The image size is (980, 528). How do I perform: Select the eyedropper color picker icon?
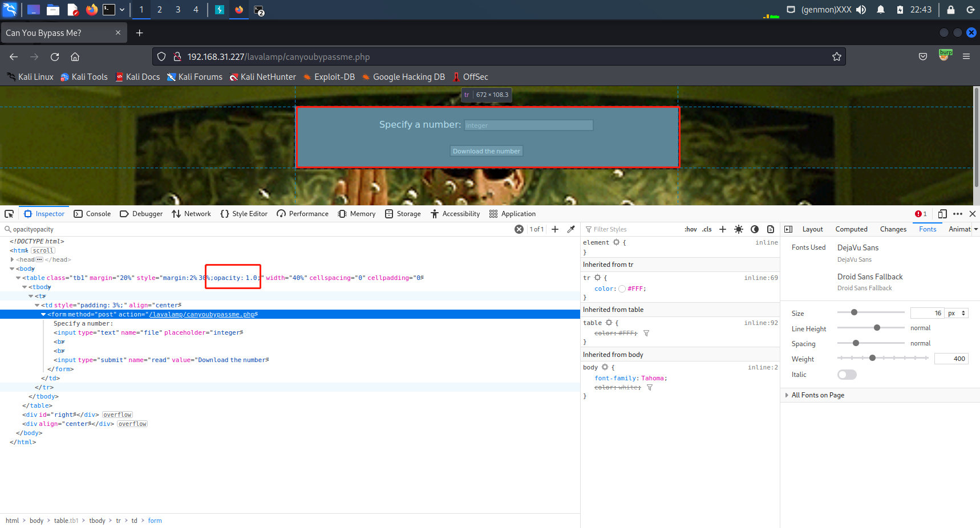click(x=571, y=229)
